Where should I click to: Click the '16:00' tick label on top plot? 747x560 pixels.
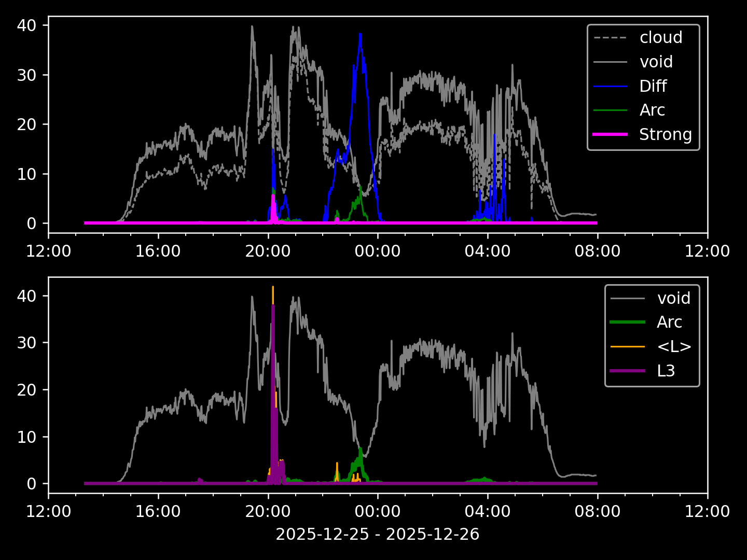click(158, 251)
